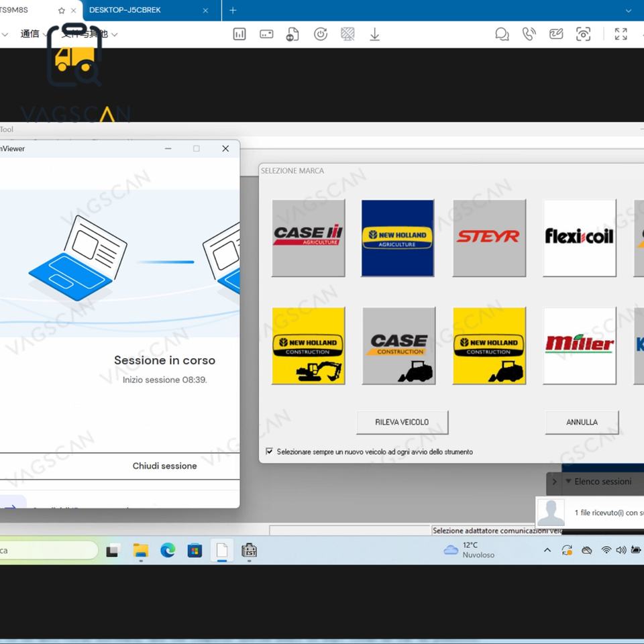This screenshot has width=644, height=644.
Task: Open Wi-Fi network settings in the tray
Action: coord(606,550)
